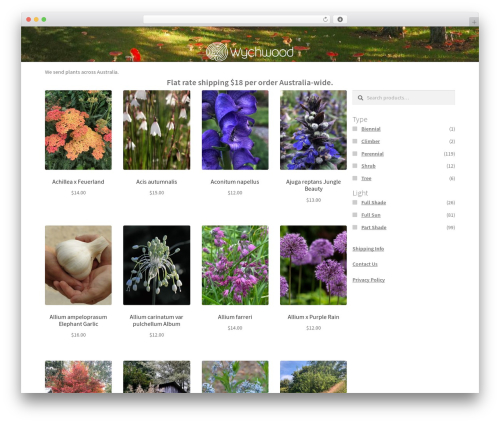
Task: Check the Biennial type filter checkbox
Action: pyautogui.click(x=355, y=129)
